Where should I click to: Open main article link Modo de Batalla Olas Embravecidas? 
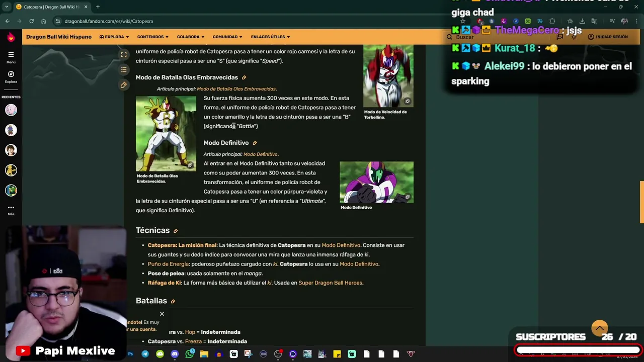pyautogui.click(x=236, y=89)
